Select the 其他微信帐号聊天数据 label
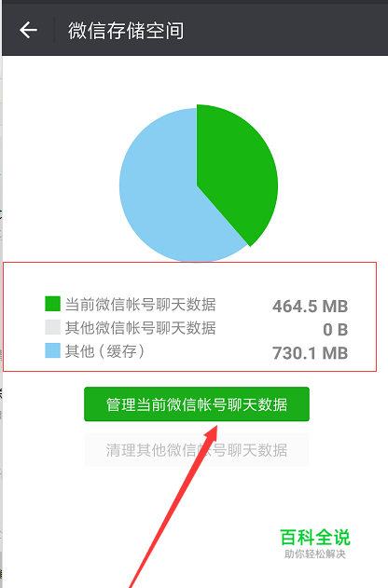The image size is (388, 588). coord(140,327)
